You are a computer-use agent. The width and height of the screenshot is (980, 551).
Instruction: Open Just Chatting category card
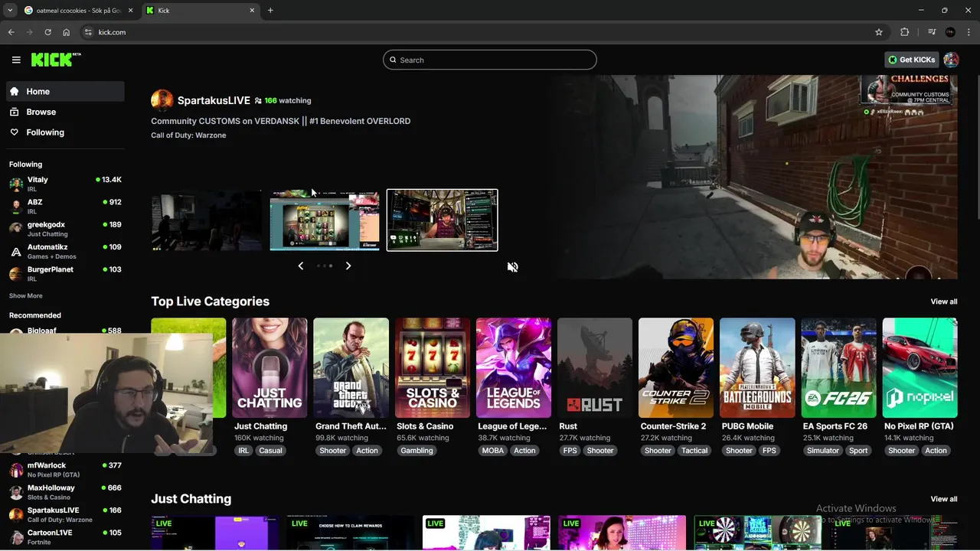point(269,368)
